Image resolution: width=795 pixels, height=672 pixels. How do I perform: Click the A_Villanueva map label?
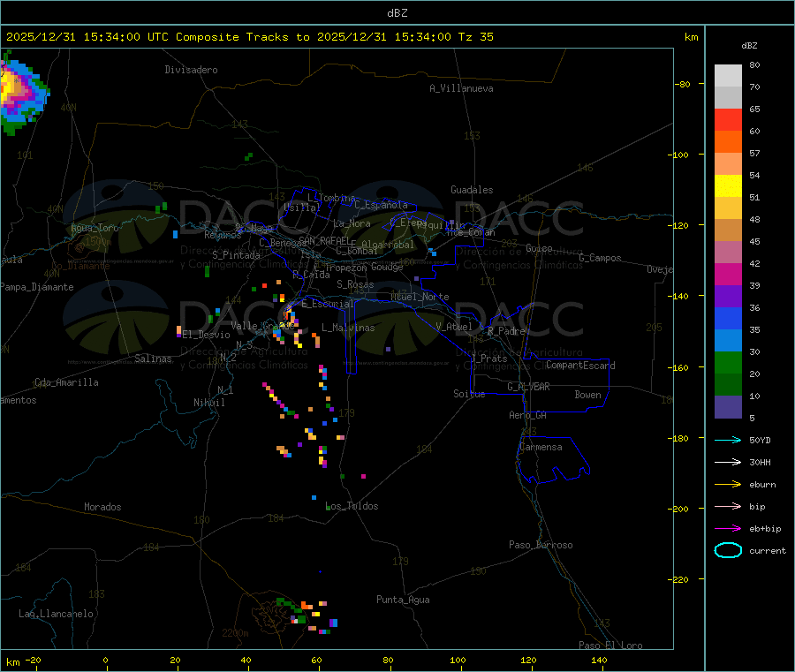click(461, 88)
